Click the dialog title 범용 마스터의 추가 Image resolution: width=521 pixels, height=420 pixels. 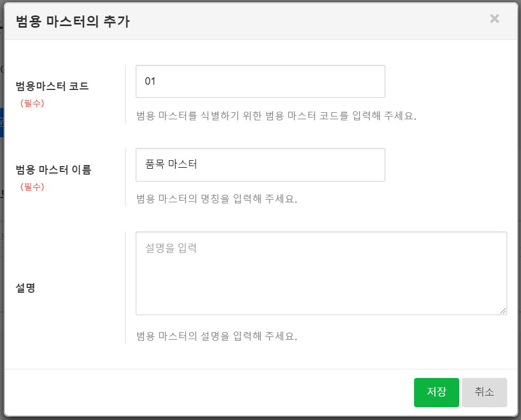click(73, 21)
